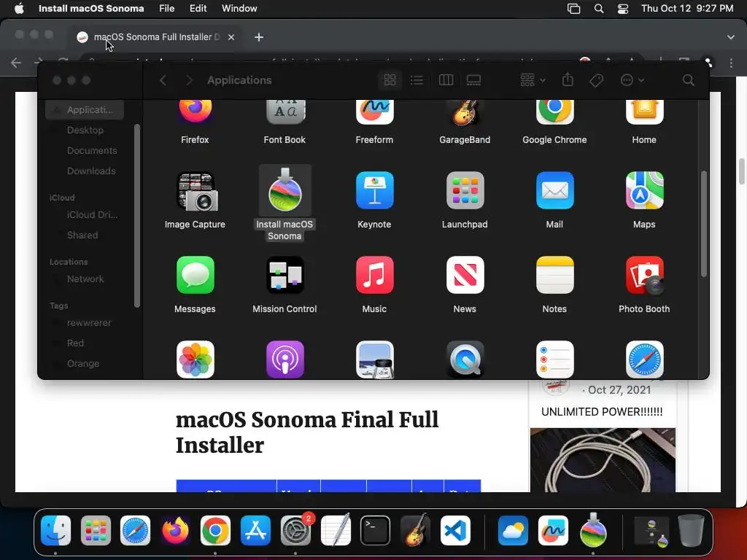Open GarageBand in Finder grid

[465, 112]
